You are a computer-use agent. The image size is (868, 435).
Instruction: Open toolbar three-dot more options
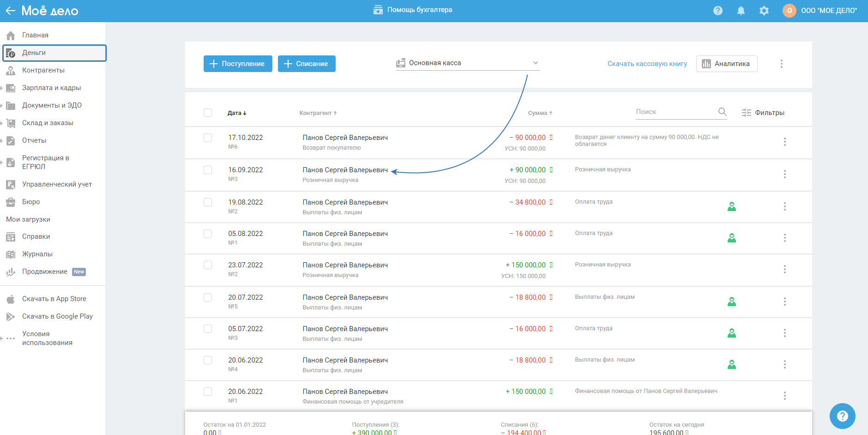click(x=781, y=64)
